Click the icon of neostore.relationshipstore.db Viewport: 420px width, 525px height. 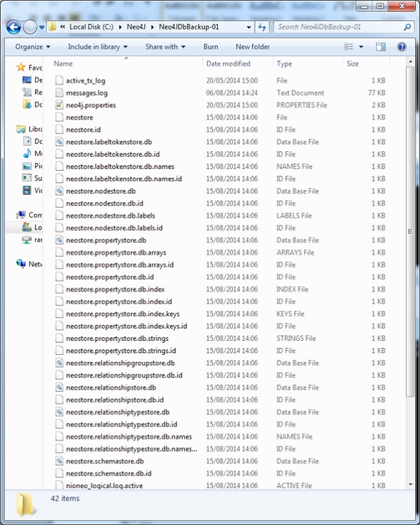[x=59, y=387]
